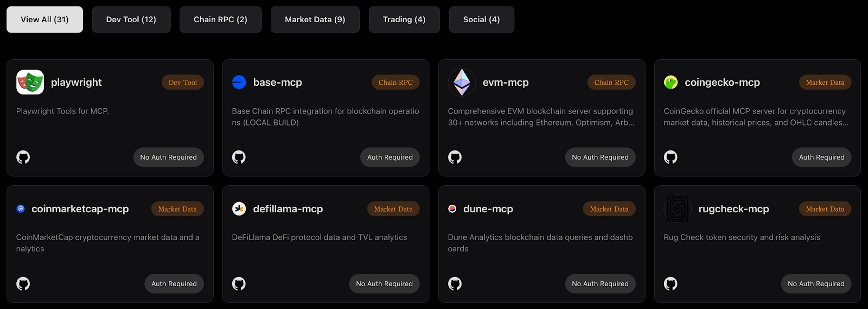This screenshot has height=309, width=868.
Task: Select the Trading (4) tab
Action: point(404,20)
